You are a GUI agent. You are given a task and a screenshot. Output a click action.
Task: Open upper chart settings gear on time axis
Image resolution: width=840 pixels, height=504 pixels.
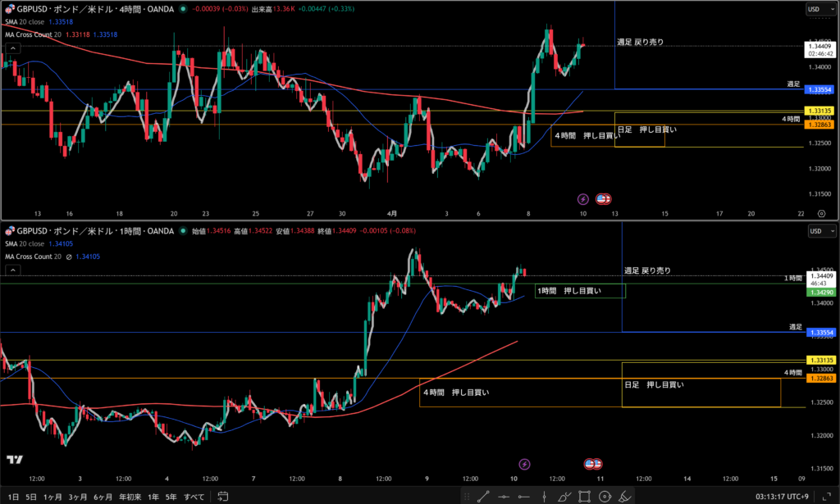pos(821,212)
